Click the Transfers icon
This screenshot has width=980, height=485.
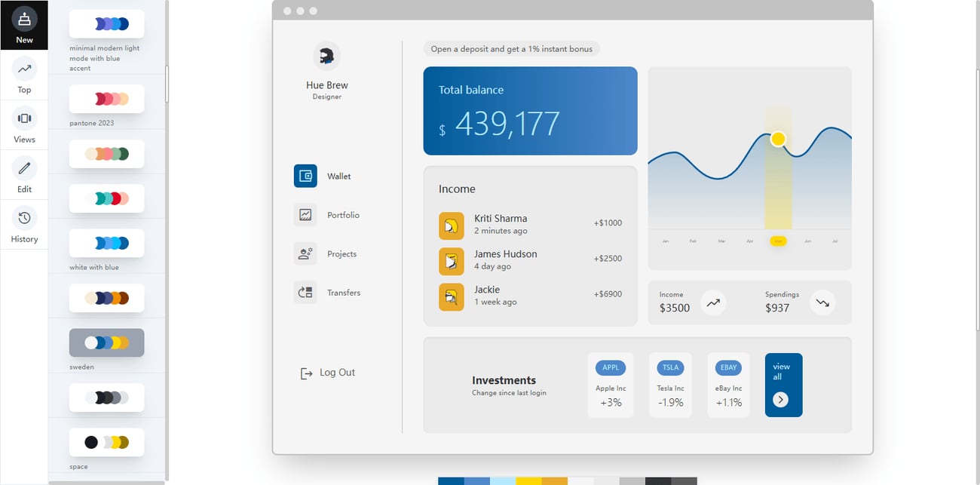pos(305,293)
